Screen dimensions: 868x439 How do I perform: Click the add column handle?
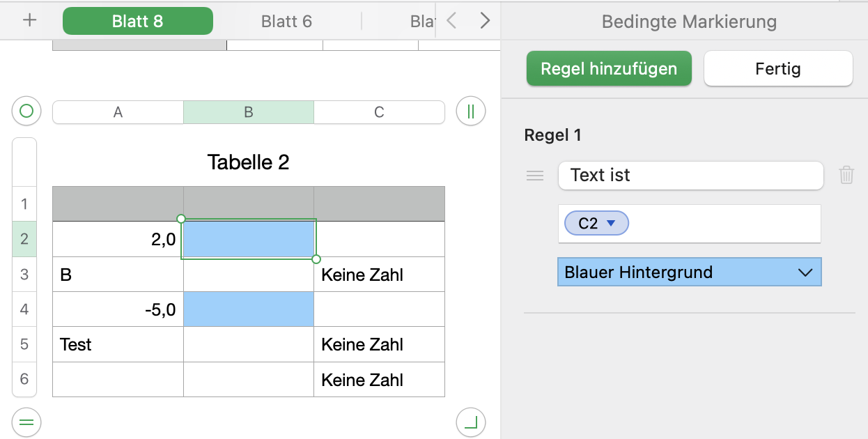coord(471,111)
